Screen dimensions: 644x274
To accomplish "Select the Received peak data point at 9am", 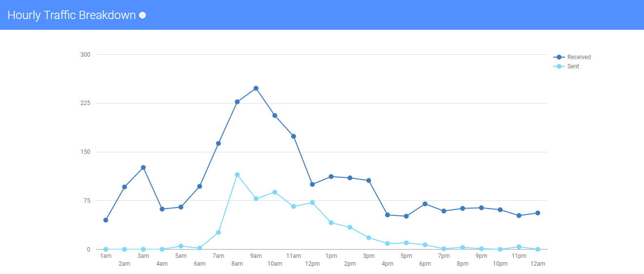I will click(256, 88).
